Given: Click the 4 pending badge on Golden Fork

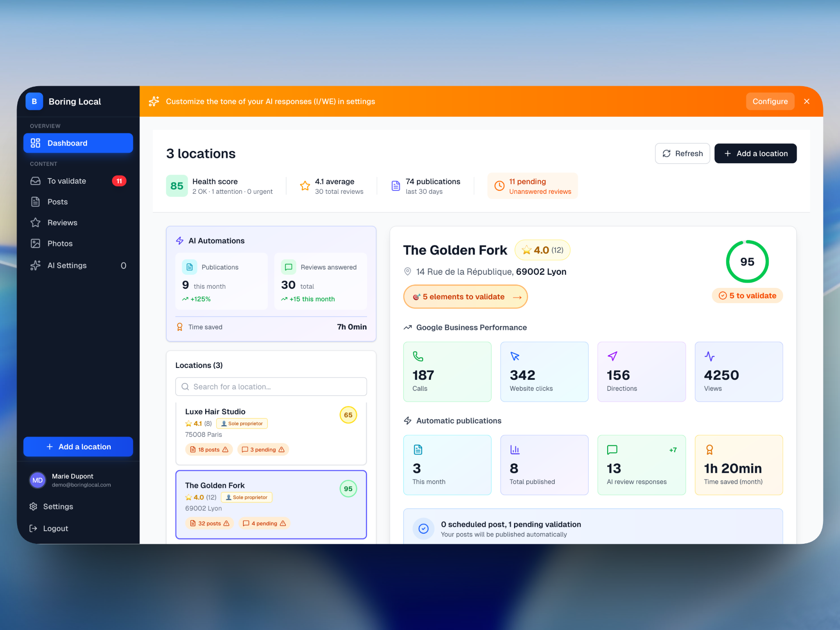Looking at the screenshot, I should [x=264, y=523].
